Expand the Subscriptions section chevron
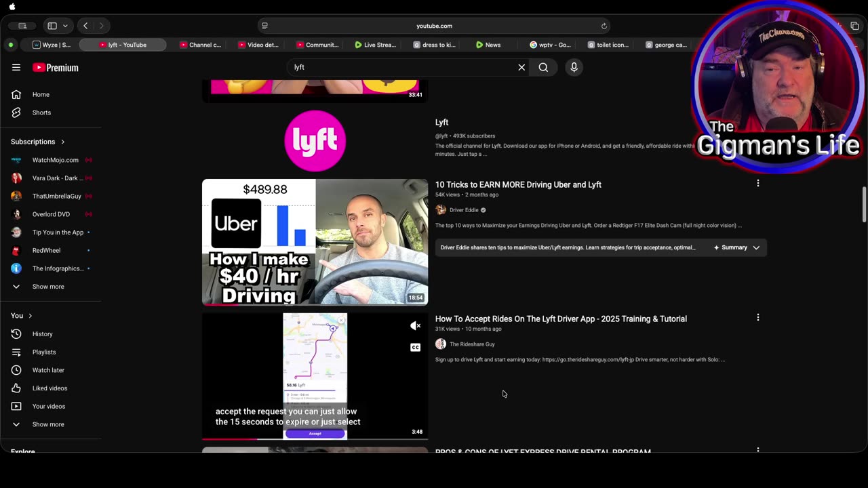The height and width of the screenshot is (488, 868). (x=63, y=142)
